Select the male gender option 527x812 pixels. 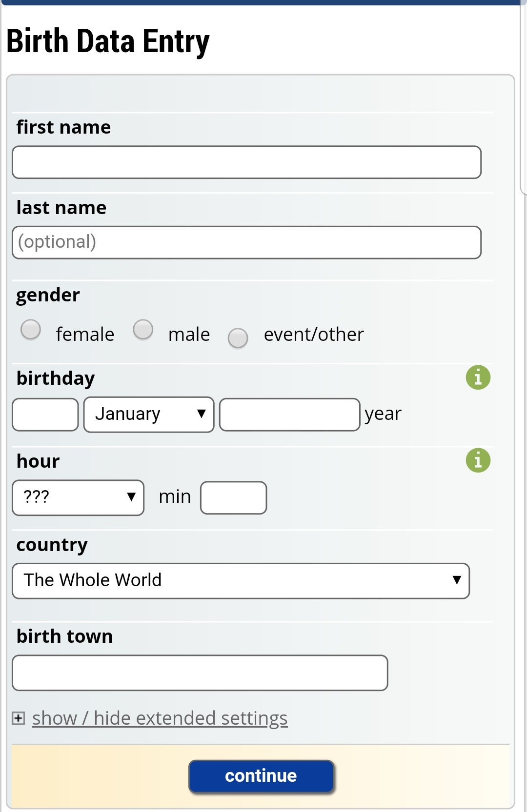click(x=143, y=329)
